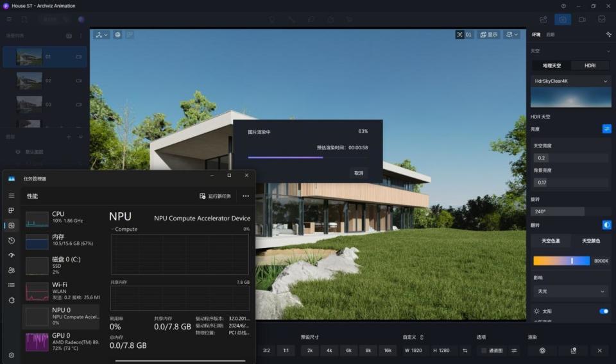The height and width of the screenshot is (364, 616).
Task: Open the sky light influence dropdown
Action: coord(571,291)
